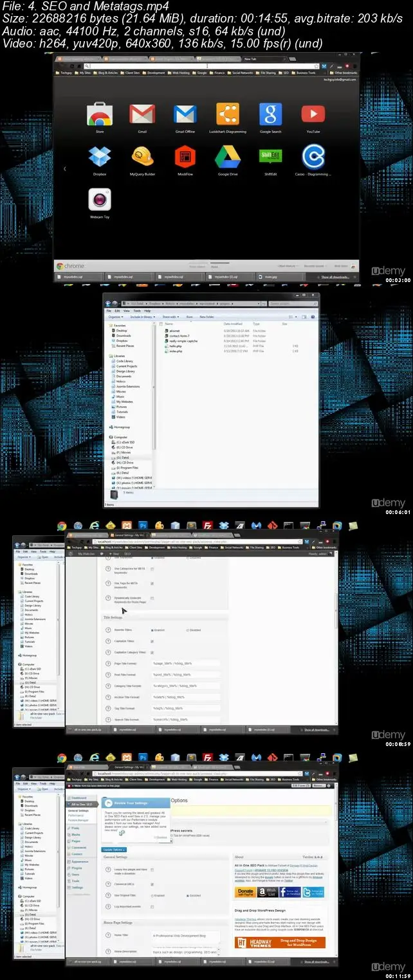413x980 pixels.
Task: Toggle Dynamically Generate Keywords for Posts Page
Action: click(152, 598)
